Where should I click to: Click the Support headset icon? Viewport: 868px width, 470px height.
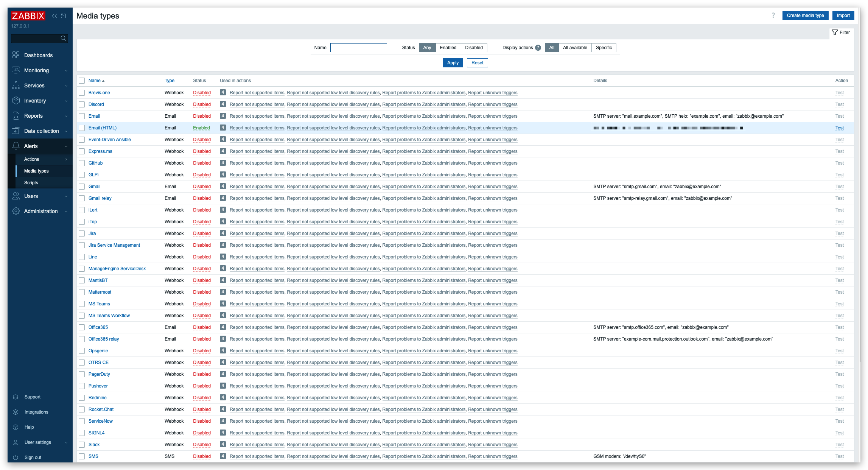point(16,397)
